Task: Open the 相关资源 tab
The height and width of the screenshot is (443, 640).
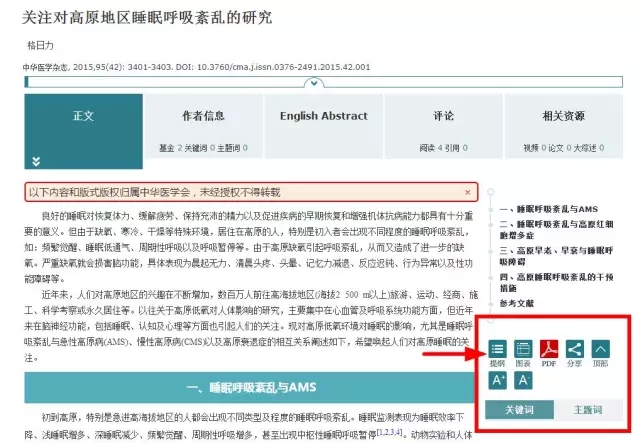Action: 564,126
